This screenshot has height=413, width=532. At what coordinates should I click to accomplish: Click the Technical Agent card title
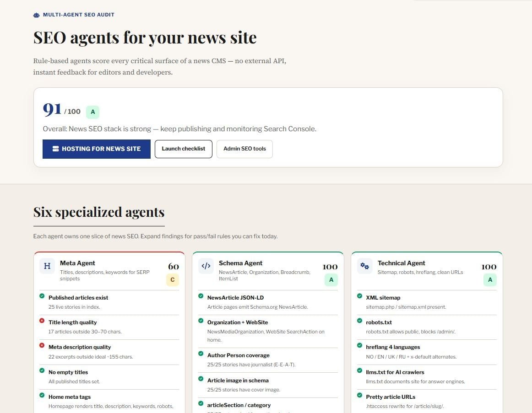pos(402,263)
